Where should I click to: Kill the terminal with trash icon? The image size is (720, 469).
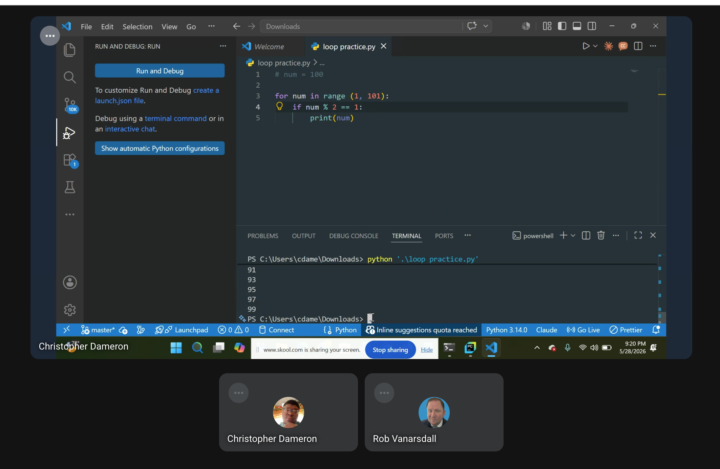(601, 236)
